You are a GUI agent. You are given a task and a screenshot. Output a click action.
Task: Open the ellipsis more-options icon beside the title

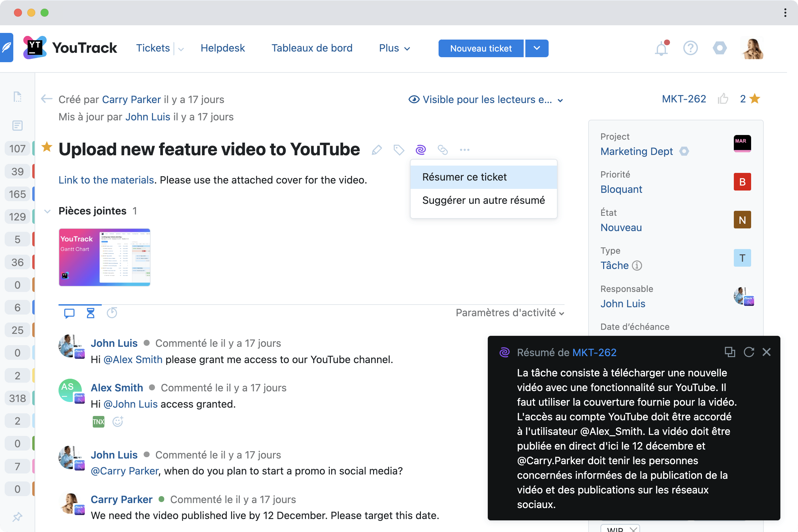tap(465, 150)
